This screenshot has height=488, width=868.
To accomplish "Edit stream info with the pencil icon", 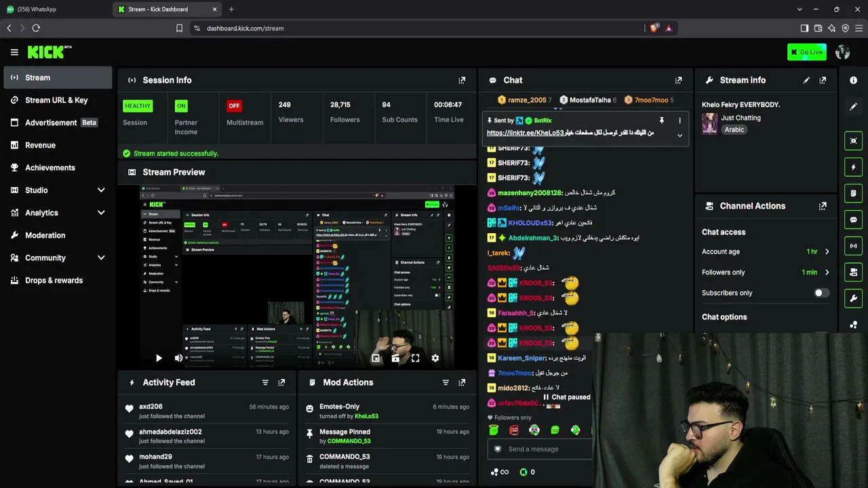I will point(806,80).
